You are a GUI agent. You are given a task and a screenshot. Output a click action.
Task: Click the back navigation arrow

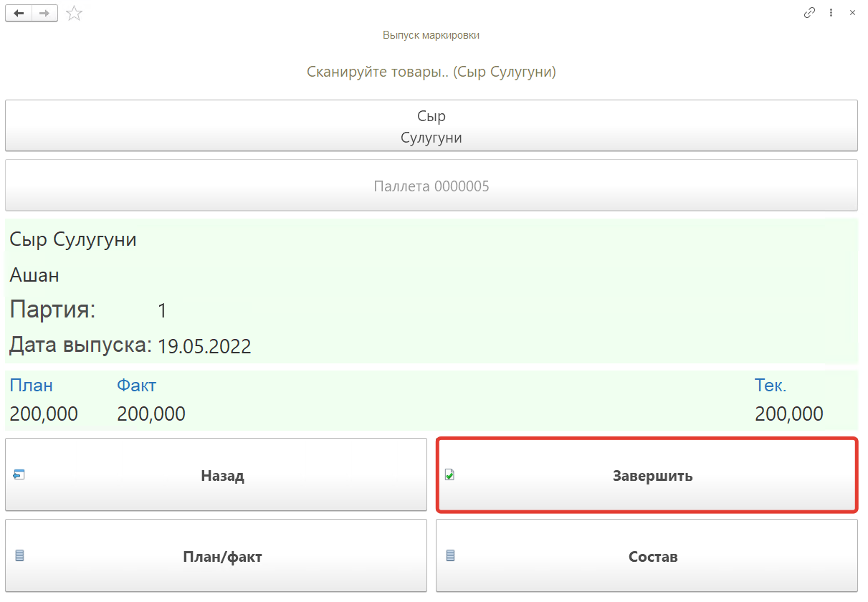19,13
